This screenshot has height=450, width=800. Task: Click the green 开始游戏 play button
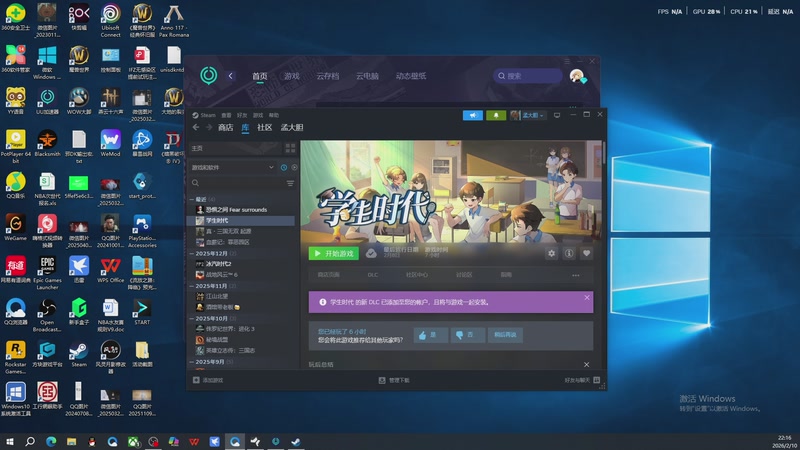tap(334, 253)
